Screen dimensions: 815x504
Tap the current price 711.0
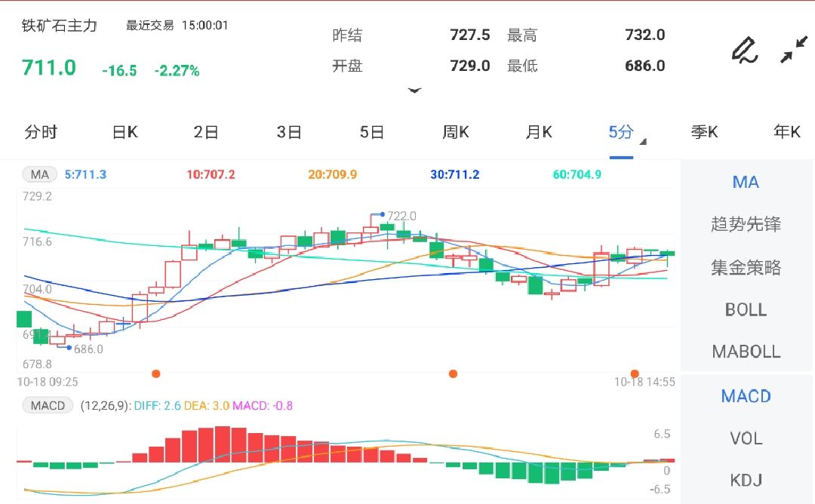(x=49, y=68)
